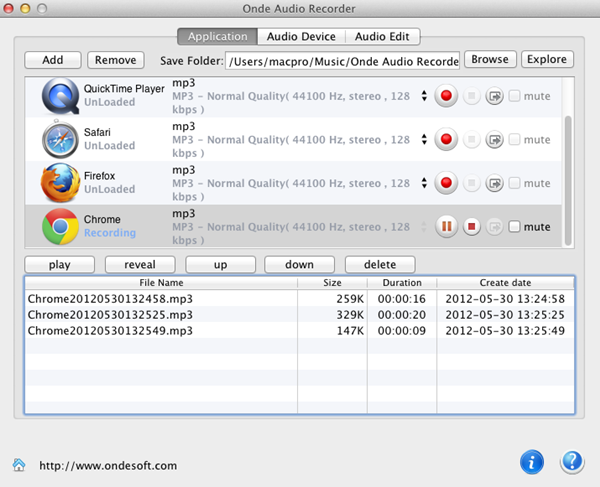Start recording for QuickTime Player
600x487 pixels.
pos(446,97)
